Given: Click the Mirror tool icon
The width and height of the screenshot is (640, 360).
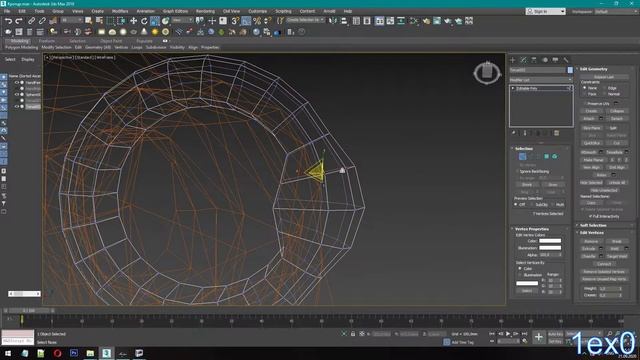Looking at the screenshot, I should click(333, 20).
